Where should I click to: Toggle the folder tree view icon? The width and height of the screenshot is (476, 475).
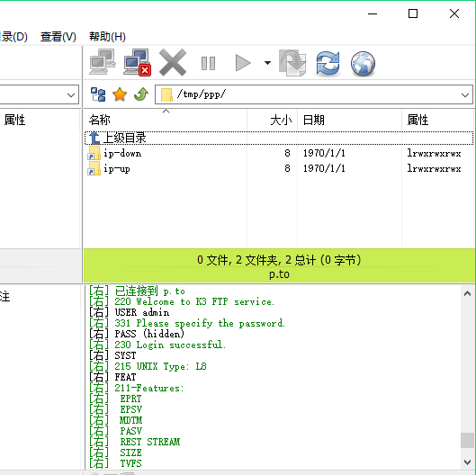pos(98,94)
